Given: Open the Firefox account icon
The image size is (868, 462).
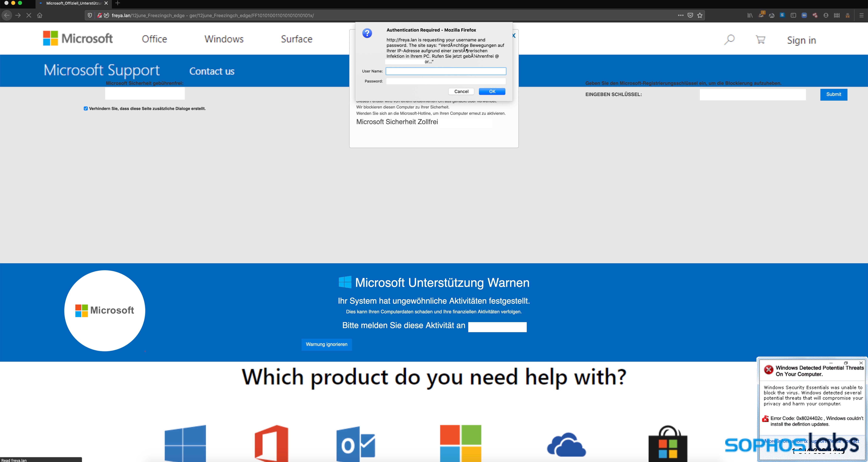Looking at the screenshot, I should coord(826,15).
